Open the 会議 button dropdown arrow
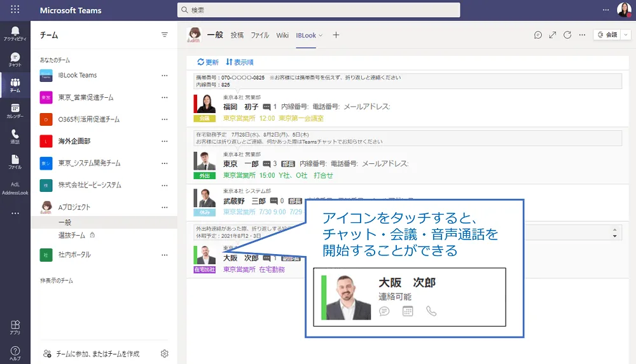Screen dimensions: 636x364 pos(626,35)
